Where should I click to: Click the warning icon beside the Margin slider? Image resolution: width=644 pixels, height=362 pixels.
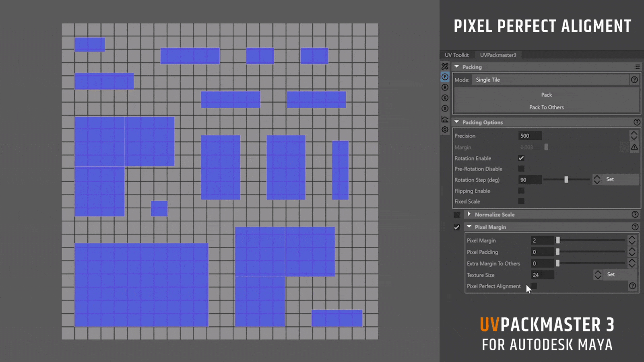pyautogui.click(x=635, y=147)
